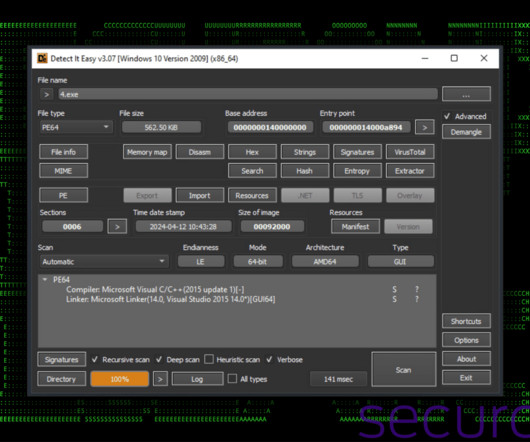Open Shortcuts
Screen dimensions: 530x442
click(x=466, y=321)
